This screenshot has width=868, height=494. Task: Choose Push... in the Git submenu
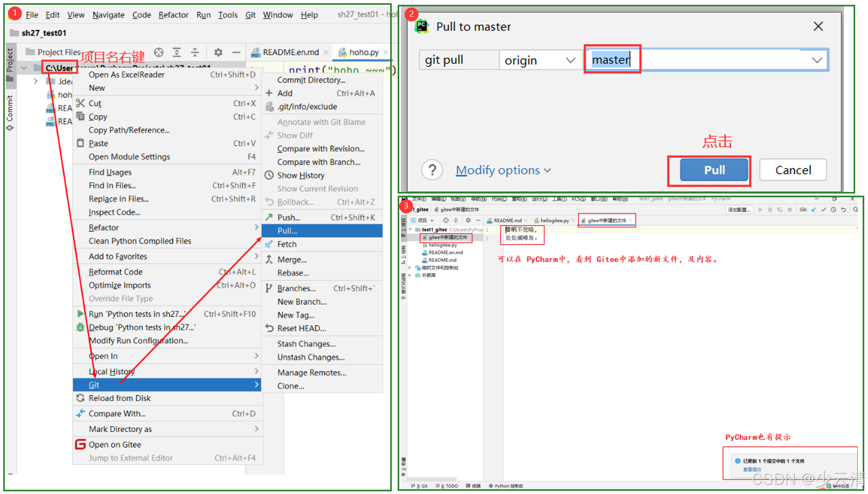322,218
